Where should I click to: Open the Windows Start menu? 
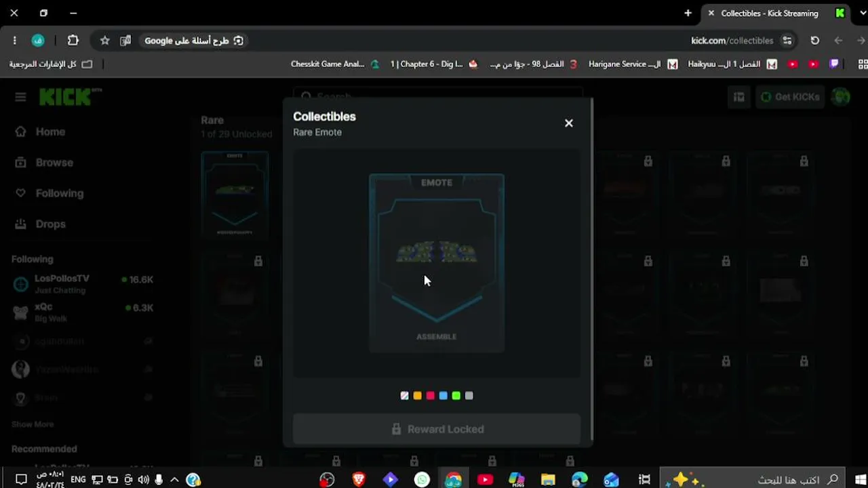[x=861, y=480]
